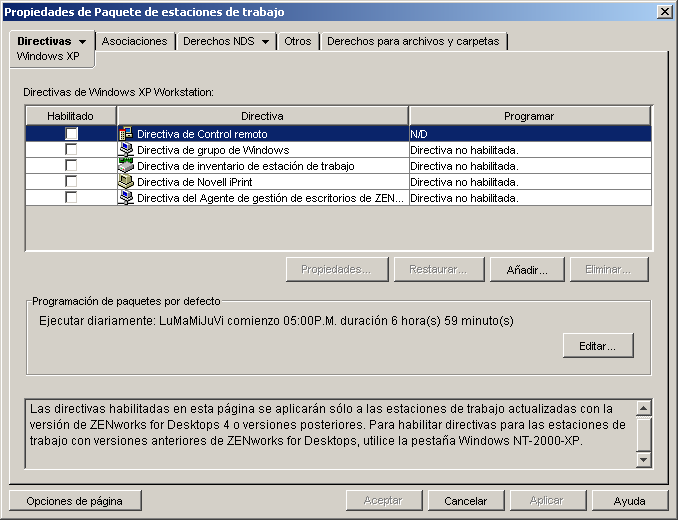Open the Derechos NDS tab dropdown arrow
The height and width of the screenshot is (520, 678).
tap(265, 42)
